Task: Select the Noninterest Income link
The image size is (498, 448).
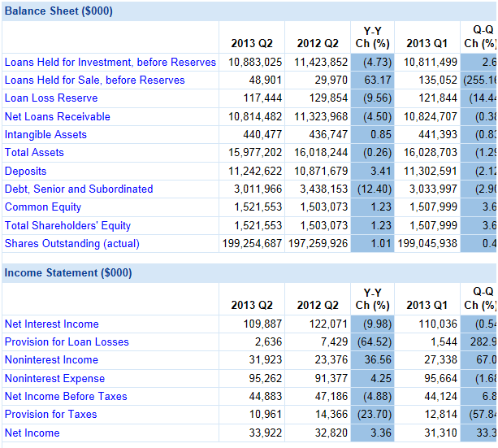Action: [x=51, y=359]
